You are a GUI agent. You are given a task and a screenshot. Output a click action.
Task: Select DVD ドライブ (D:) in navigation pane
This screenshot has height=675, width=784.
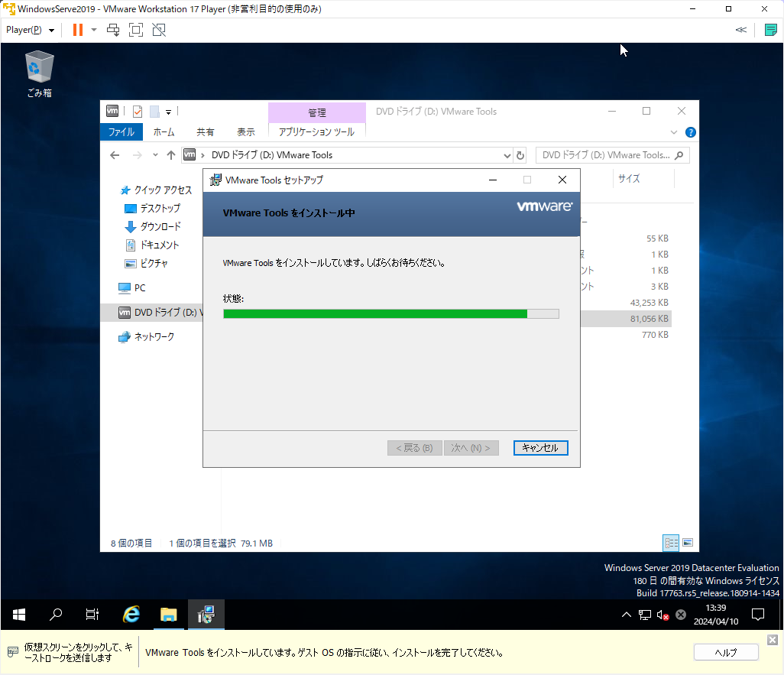152,312
